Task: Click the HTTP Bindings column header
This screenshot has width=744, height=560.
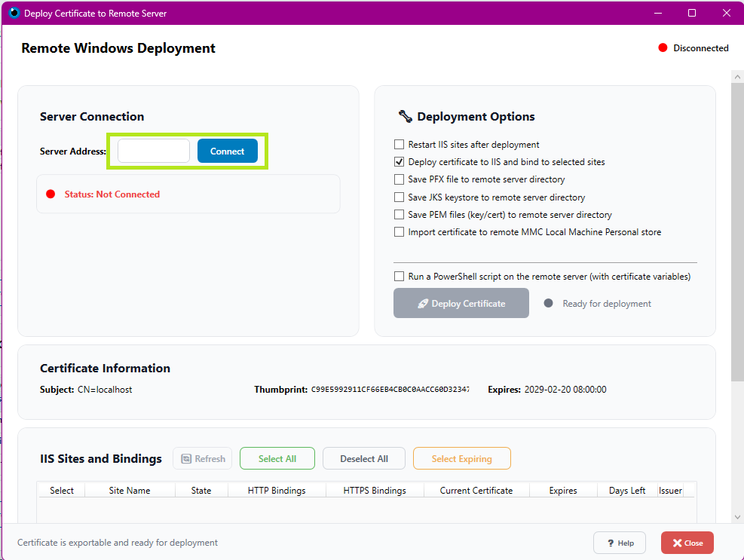Action: 277,490
